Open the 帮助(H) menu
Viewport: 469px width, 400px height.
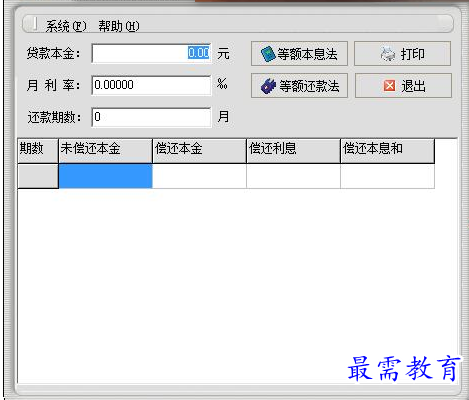click(x=119, y=26)
